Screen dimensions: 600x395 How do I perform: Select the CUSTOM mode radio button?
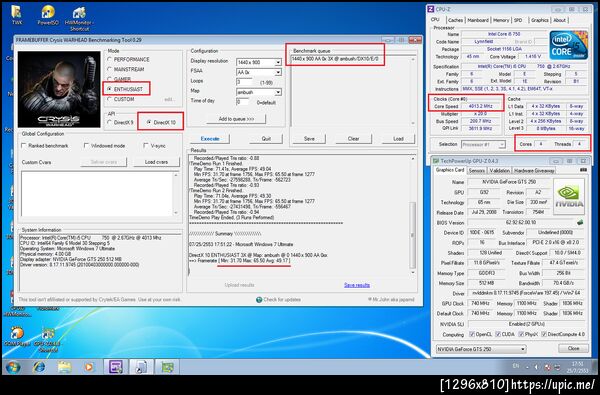[109, 99]
